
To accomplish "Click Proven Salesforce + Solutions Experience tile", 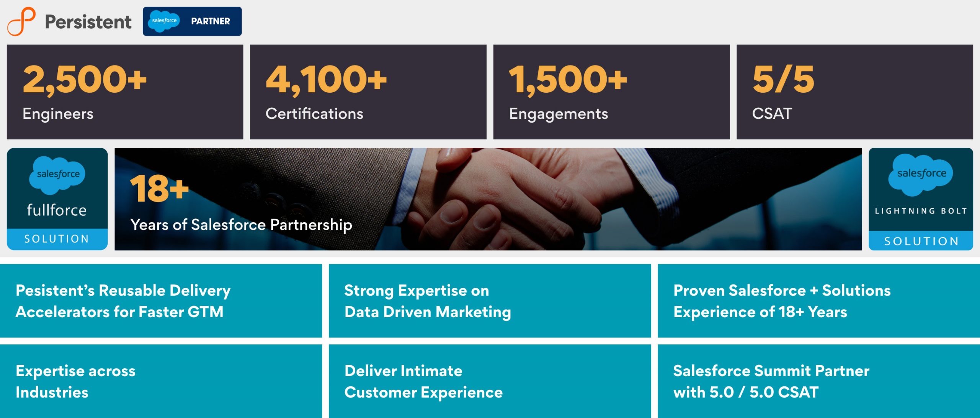I will (x=819, y=301).
